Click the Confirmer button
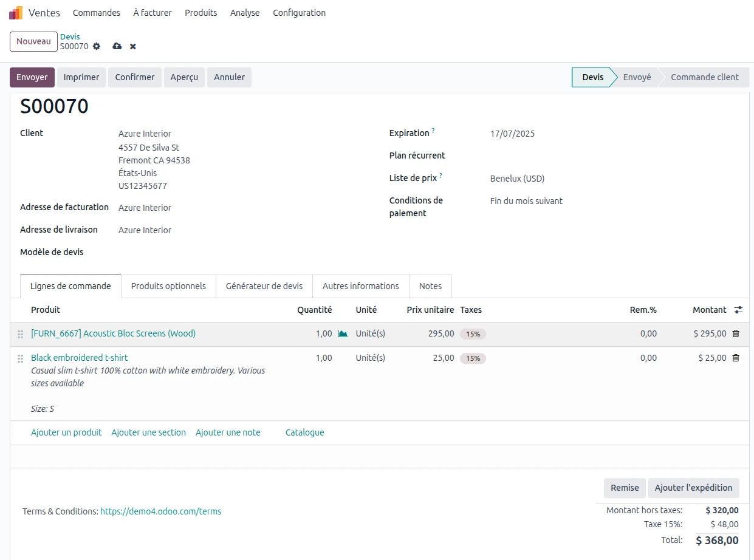The width and height of the screenshot is (754, 560). click(134, 77)
